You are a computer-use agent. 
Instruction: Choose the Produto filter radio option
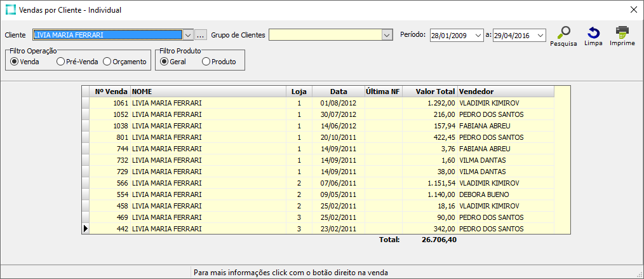pos(206,62)
